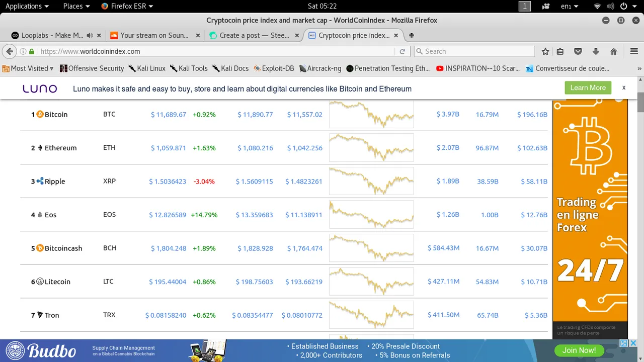Screen dimensions: 644x362
Task: Click the page vertical scrollbar thumb
Action: [x=640, y=103]
